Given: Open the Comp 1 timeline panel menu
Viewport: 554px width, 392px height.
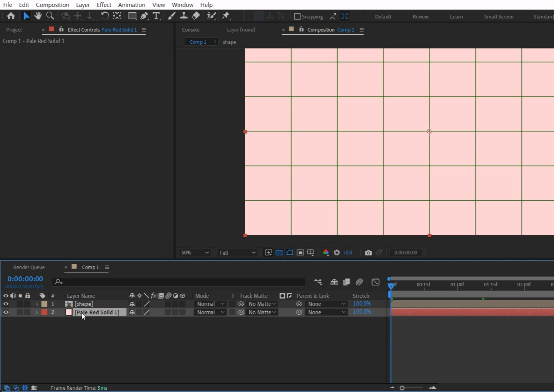Looking at the screenshot, I should pyautogui.click(x=107, y=267).
